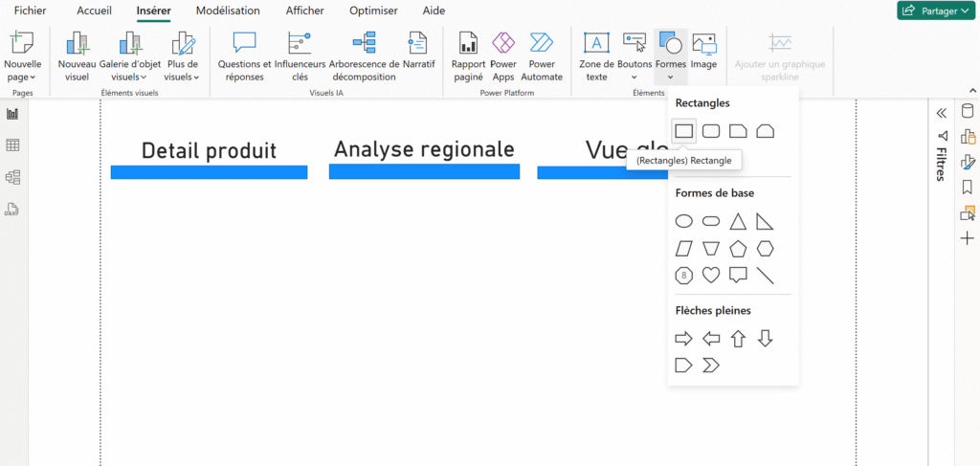Click the Power Apps visual icon

tap(503, 55)
